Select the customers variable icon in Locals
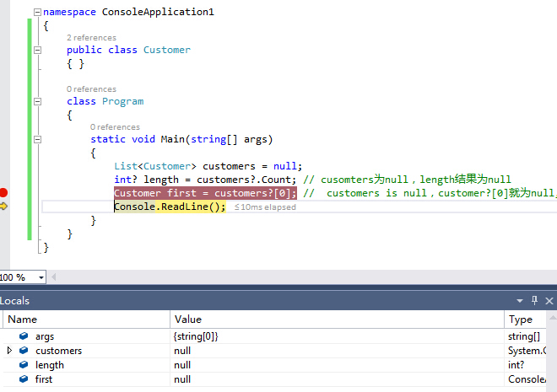 click(x=24, y=350)
